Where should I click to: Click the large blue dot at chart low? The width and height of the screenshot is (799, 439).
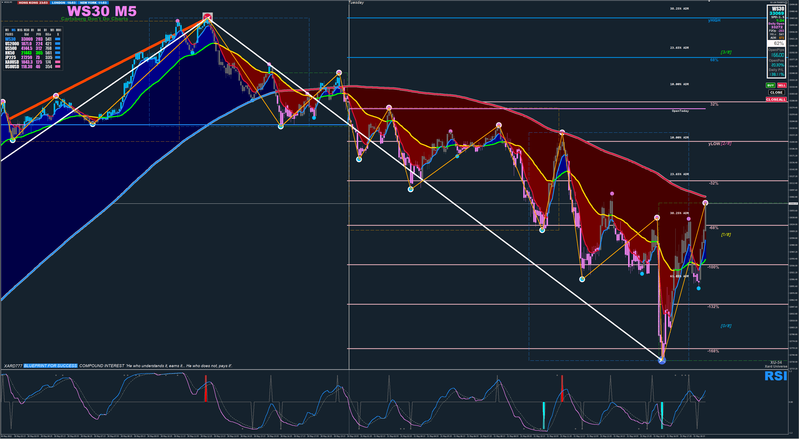click(662, 360)
